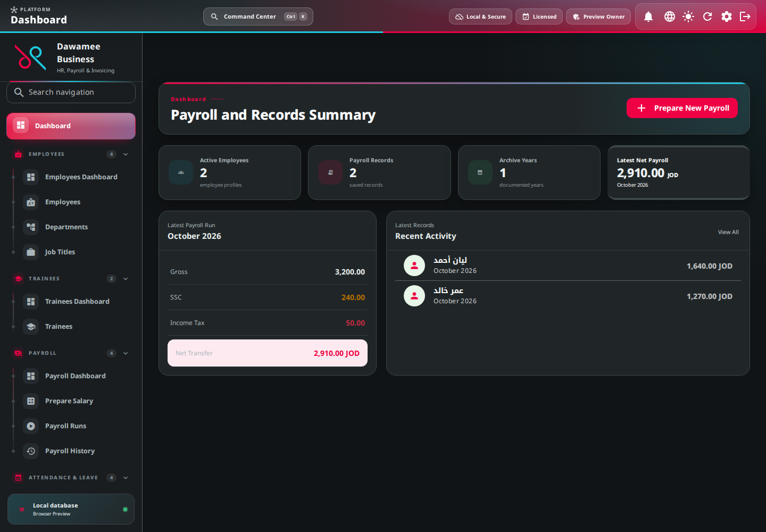Click the refresh icon in header
The image size is (766, 532).
(x=707, y=16)
